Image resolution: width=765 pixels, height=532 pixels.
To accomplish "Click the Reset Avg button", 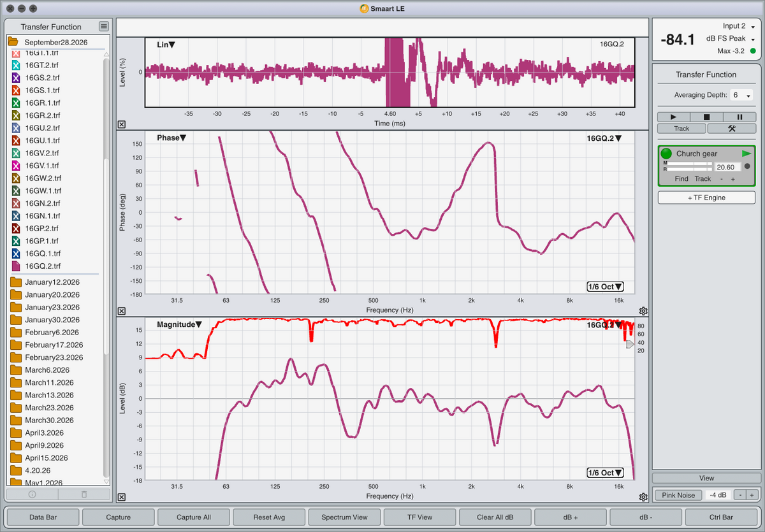I will click(269, 517).
